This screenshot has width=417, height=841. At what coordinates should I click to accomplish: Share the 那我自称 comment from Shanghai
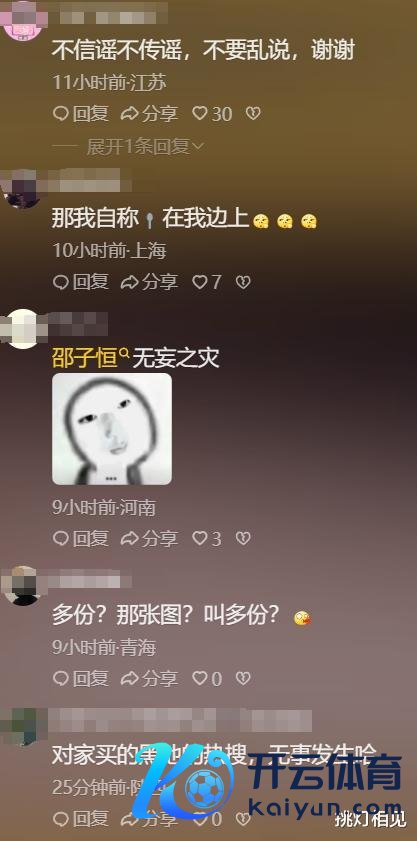150,282
